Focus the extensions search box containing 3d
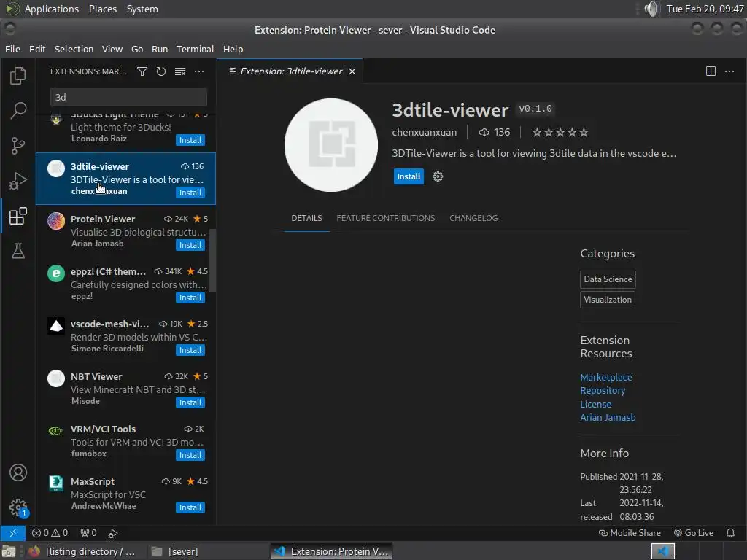Image resolution: width=747 pixels, height=560 pixels. (128, 97)
